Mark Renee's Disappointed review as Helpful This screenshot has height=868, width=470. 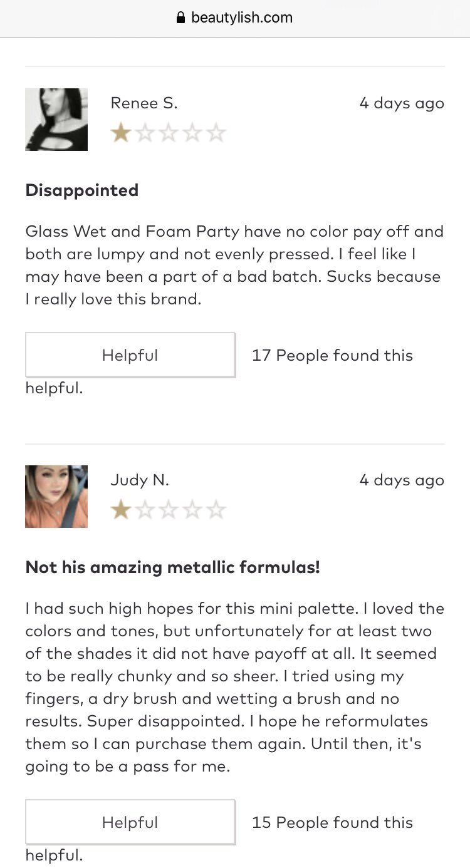pos(130,355)
